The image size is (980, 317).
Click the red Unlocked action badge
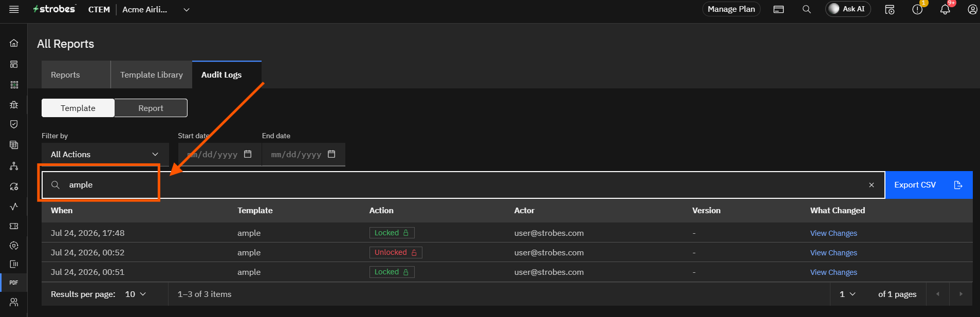[x=396, y=252]
